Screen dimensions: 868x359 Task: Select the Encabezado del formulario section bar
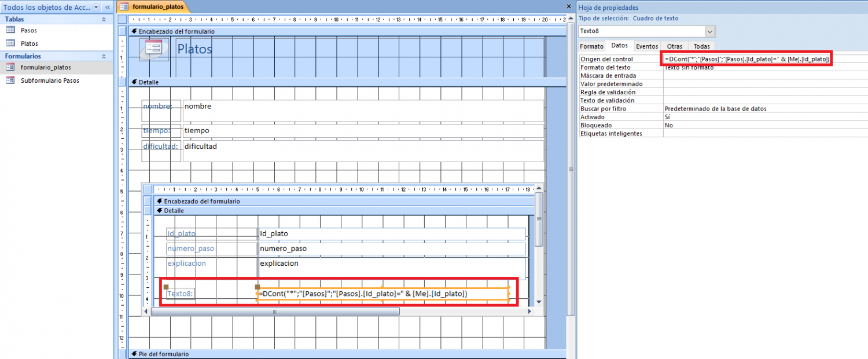347,31
